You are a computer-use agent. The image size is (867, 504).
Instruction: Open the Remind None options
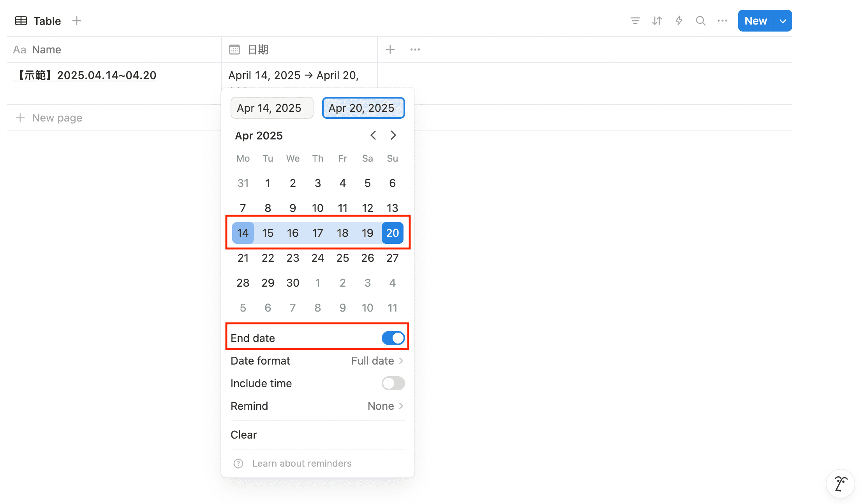tap(385, 406)
